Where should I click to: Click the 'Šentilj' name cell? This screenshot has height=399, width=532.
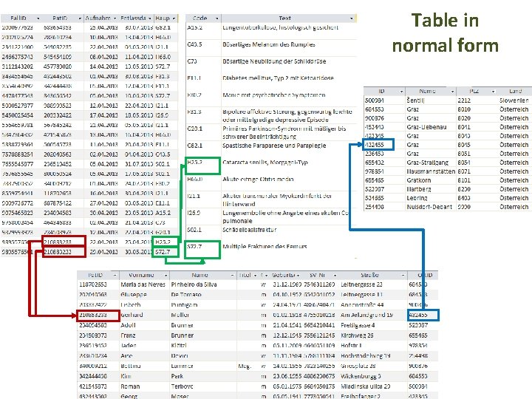(x=415, y=100)
